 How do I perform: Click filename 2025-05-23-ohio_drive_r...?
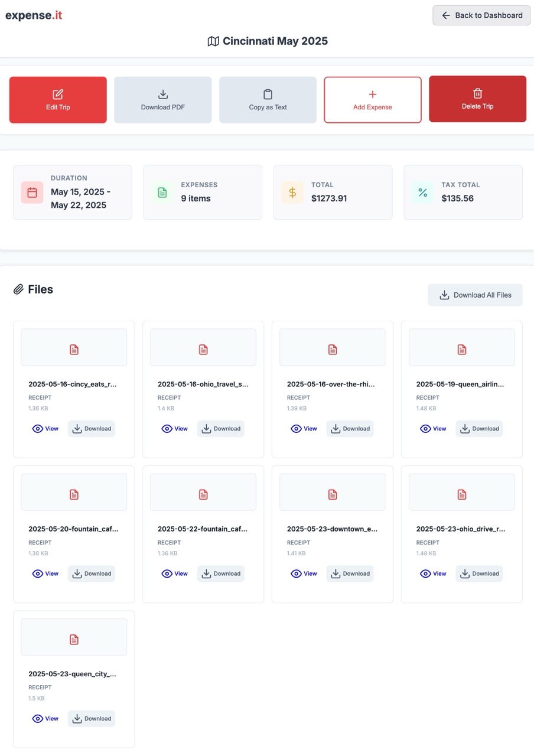[461, 529]
